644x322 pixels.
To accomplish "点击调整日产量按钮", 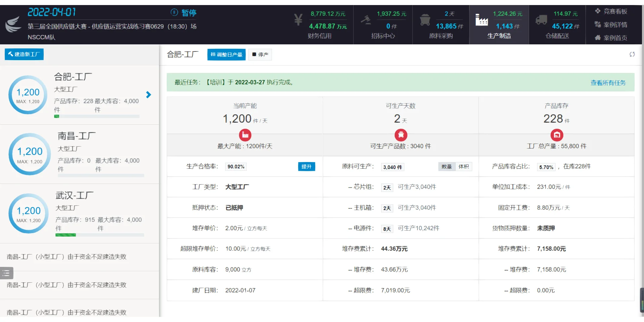I will (226, 54).
